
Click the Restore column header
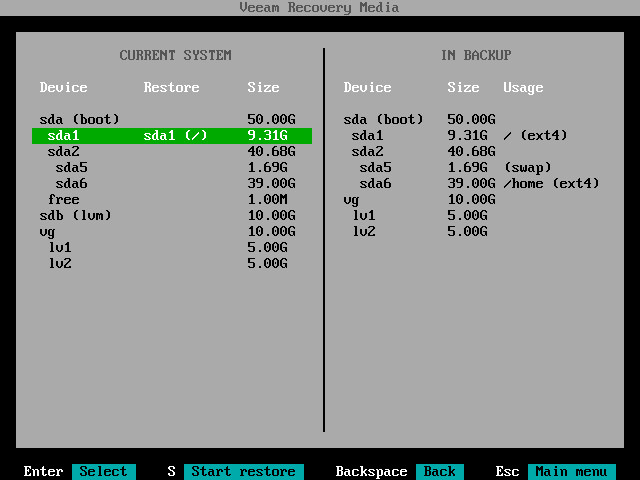[171, 87]
